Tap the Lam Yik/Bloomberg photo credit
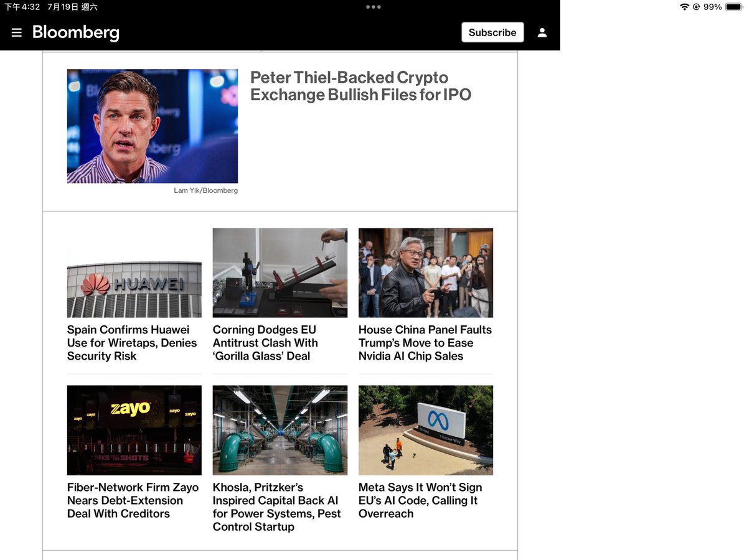Image resolution: width=747 pixels, height=560 pixels. point(205,190)
